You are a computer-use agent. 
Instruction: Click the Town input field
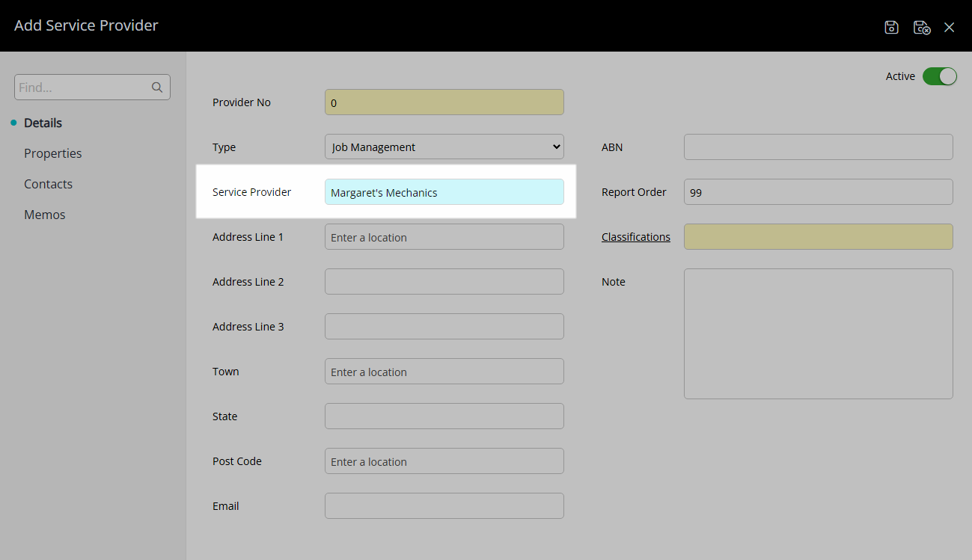pos(444,372)
